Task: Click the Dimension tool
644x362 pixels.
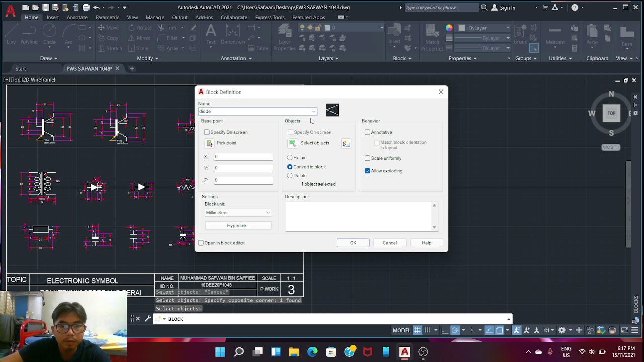Action: 232,34
